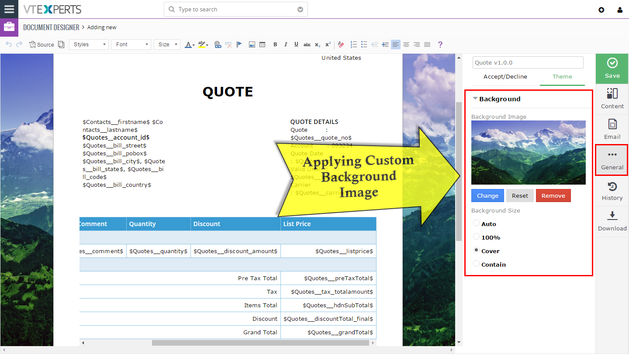The height and width of the screenshot is (364, 629).
Task: Click the templates icon beside Source
Action: click(61, 45)
